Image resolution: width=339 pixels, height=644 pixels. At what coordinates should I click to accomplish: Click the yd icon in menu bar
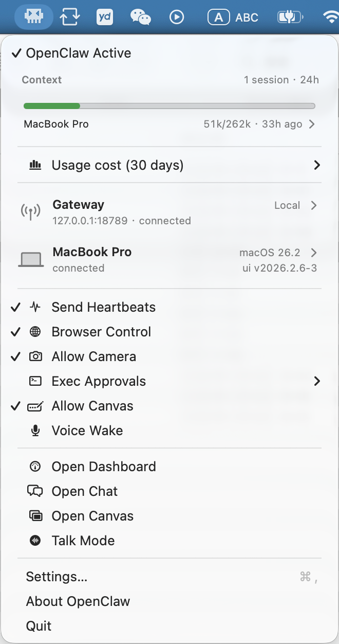(x=105, y=17)
